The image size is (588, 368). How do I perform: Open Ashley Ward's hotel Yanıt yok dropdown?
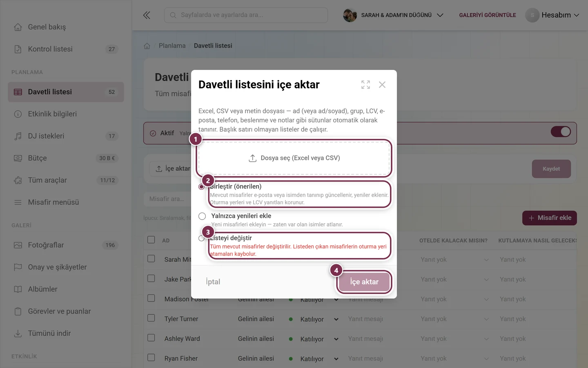(454, 339)
